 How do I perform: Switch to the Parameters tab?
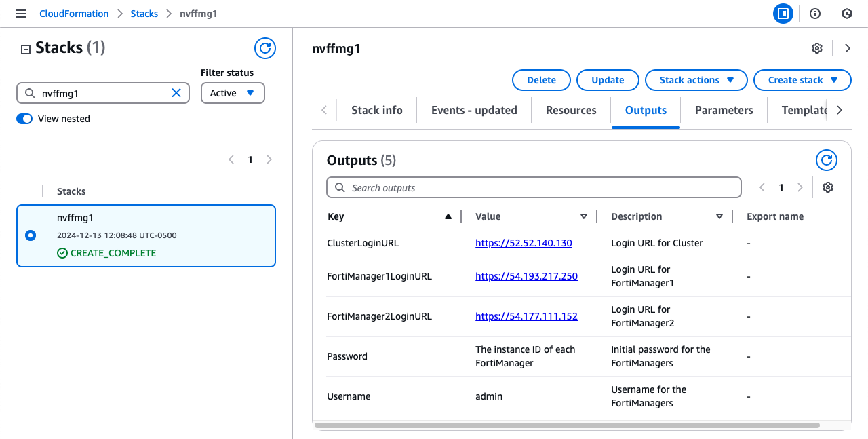pyautogui.click(x=724, y=110)
